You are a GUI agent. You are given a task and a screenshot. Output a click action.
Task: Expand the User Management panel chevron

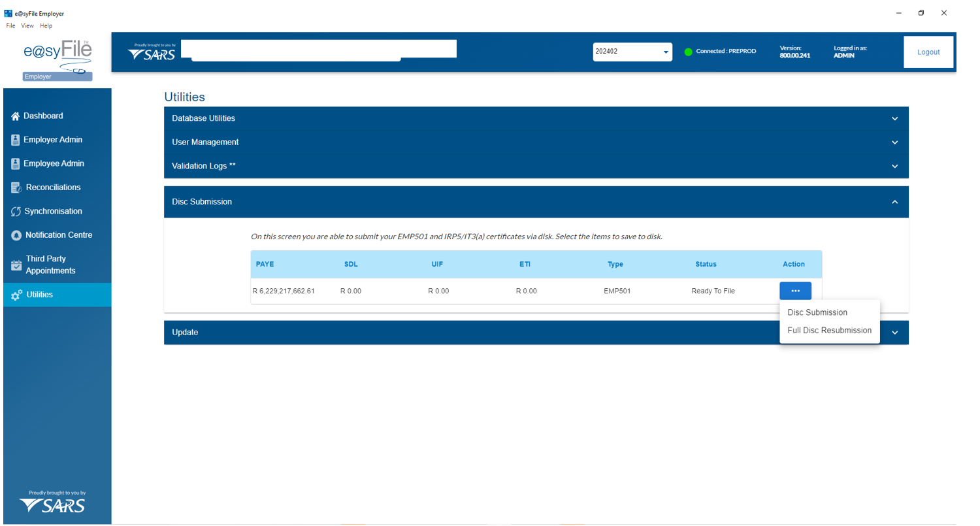pos(894,142)
